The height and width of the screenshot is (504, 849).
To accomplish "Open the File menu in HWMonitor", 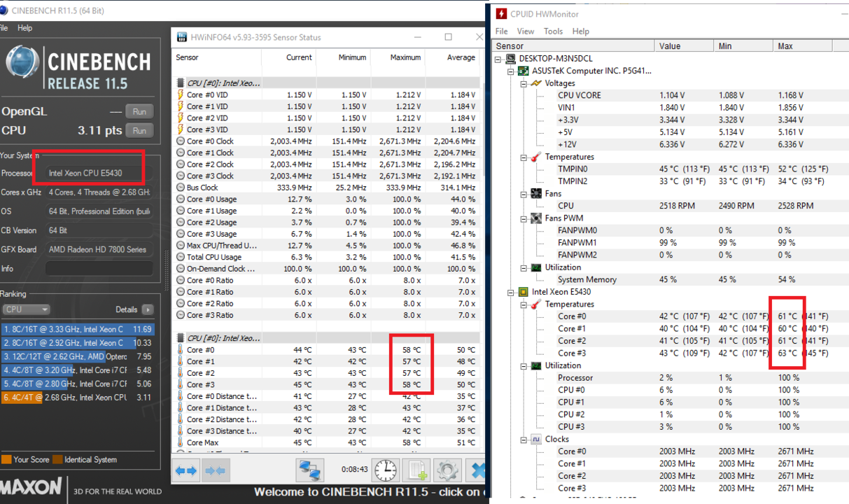I will tap(501, 31).
